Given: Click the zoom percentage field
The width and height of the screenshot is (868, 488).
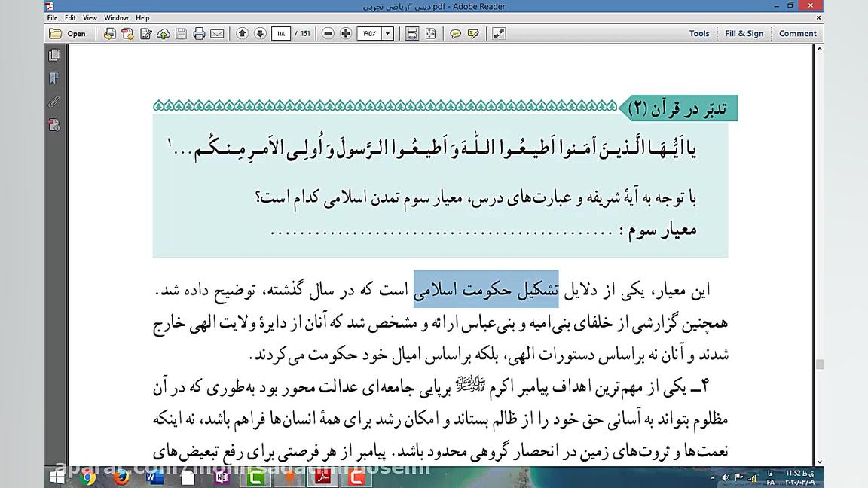Looking at the screenshot, I should 369,34.
